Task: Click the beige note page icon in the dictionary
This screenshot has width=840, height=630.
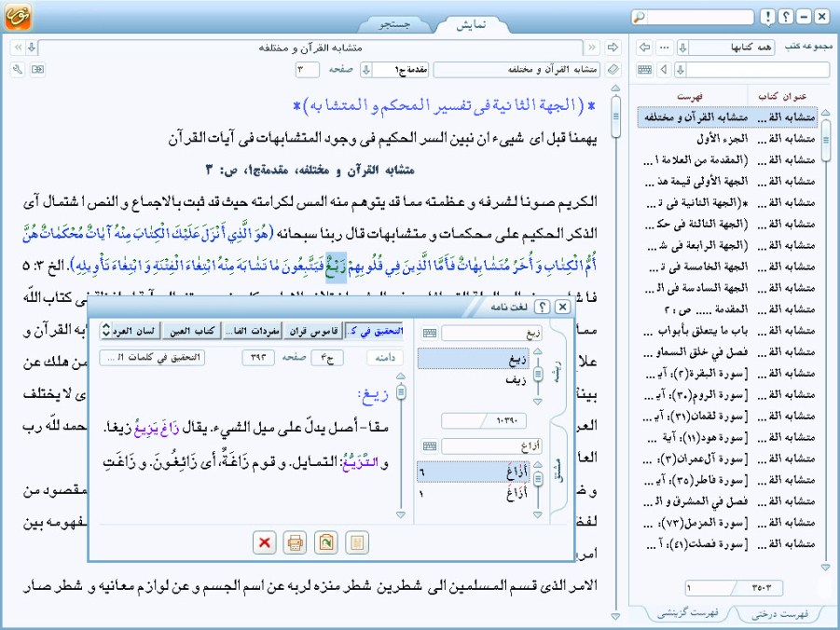Action: pyautogui.click(x=357, y=542)
